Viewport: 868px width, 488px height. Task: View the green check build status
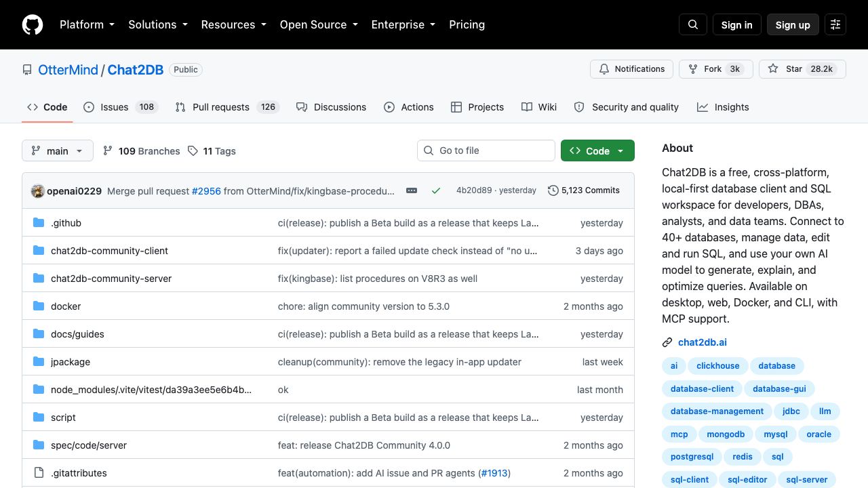(x=436, y=190)
